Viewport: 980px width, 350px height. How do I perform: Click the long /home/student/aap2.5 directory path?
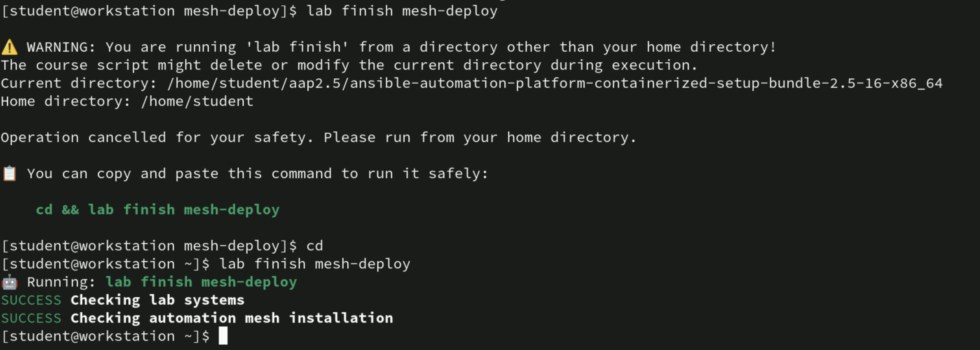(554, 84)
